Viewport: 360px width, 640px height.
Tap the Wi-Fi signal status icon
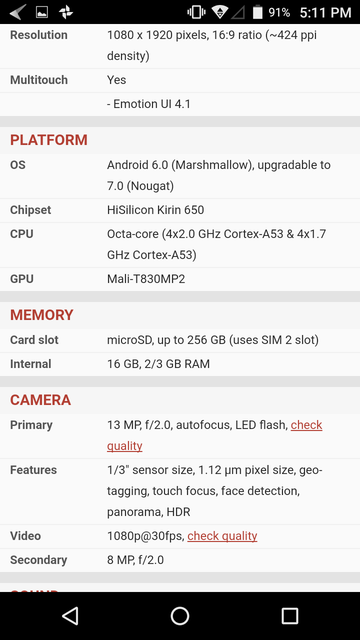pyautogui.click(x=220, y=12)
